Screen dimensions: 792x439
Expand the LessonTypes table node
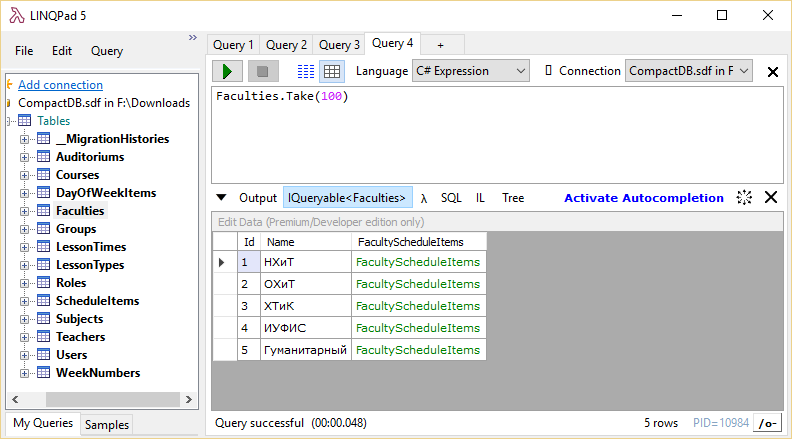(24, 265)
